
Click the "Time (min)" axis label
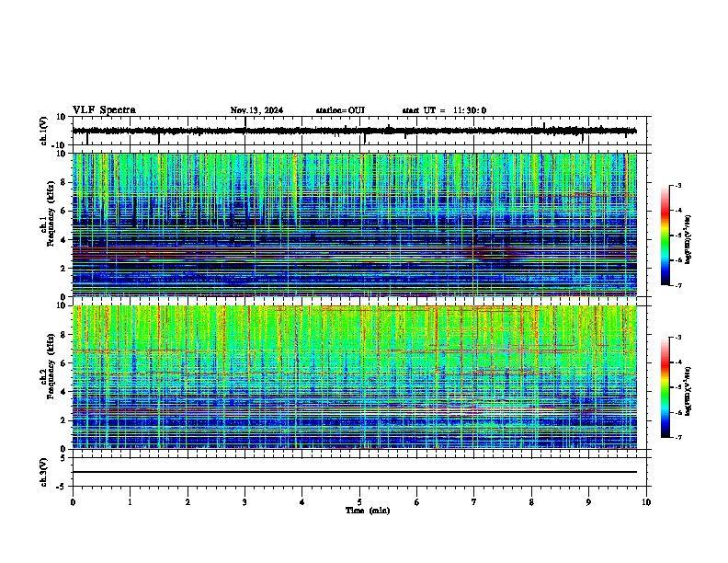click(368, 511)
